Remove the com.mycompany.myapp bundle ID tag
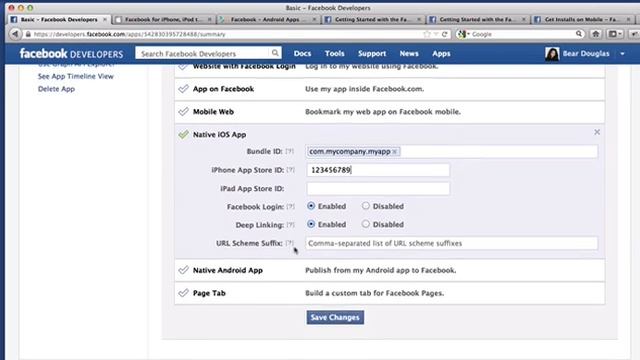The width and height of the screenshot is (640, 360). pos(395,151)
